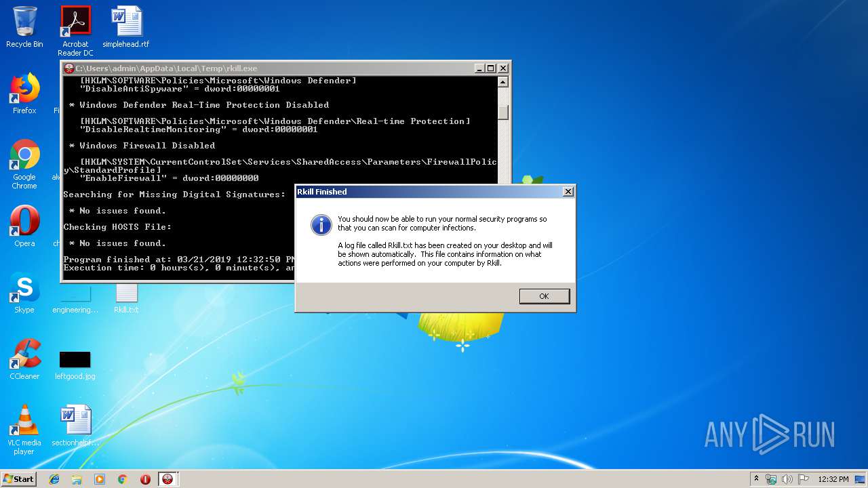Select the Rkill.txt file on the desktop
The image size is (868, 488).
(126, 298)
